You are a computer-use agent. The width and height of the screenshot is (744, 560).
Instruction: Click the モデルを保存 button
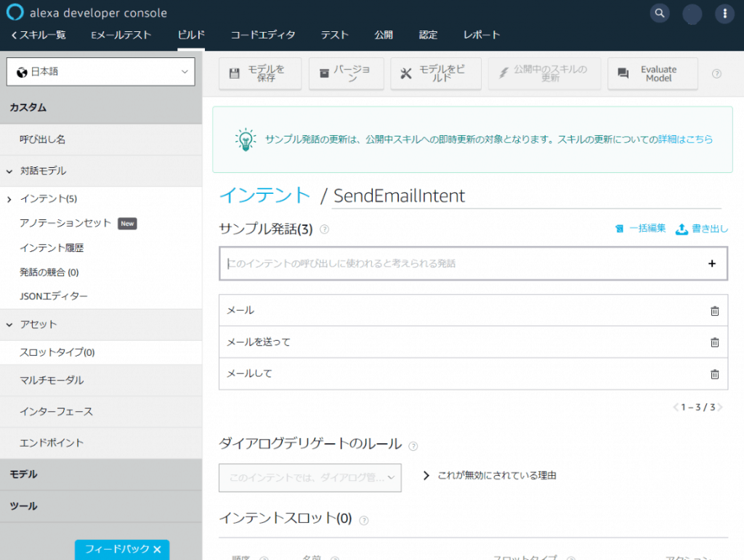pos(260,73)
